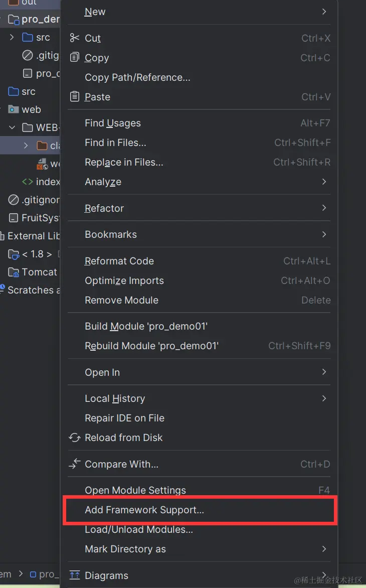Open the Bookmarks submenu arrow
This screenshot has width=366, height=588.
point(324,234)
